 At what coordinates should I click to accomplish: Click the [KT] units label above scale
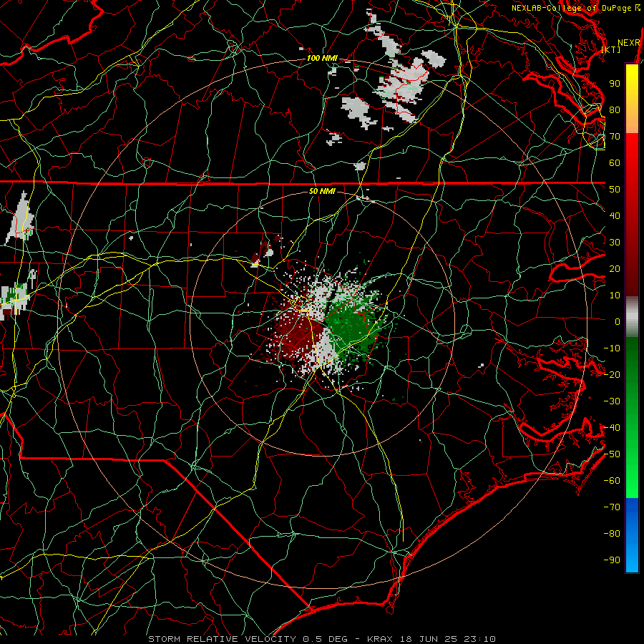point(611,49)
